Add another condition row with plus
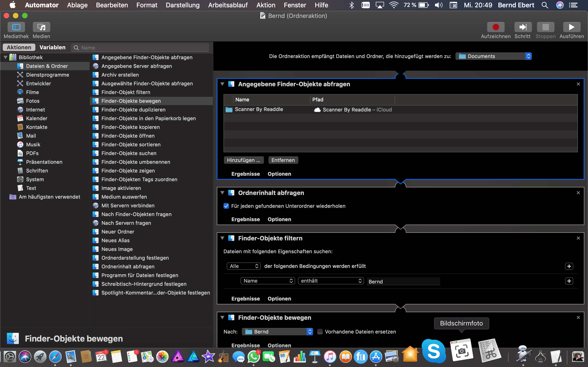 click(x=569, y=281)
